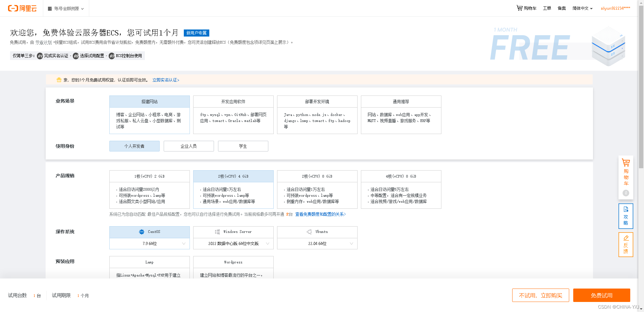Open the 账号全部资源 dropdown
Image resolution: width=644 pixels, height=312 pixels.
tap(66, 9)
